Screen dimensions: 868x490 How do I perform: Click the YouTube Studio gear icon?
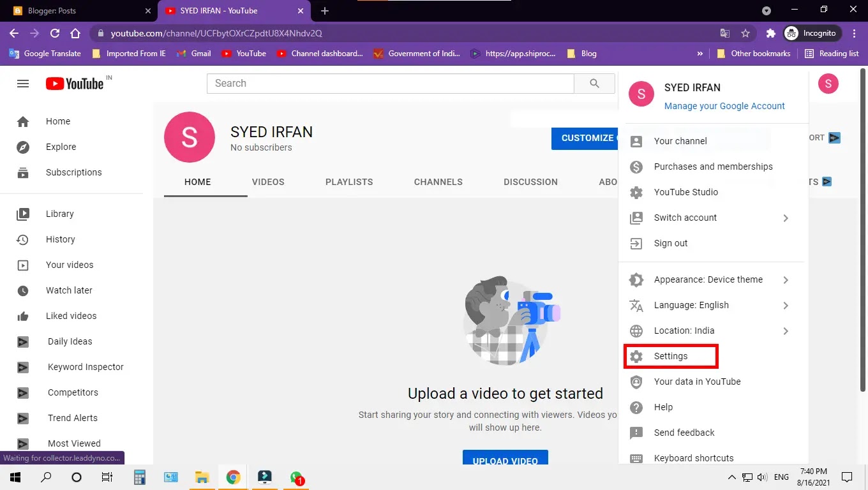point(636,193)
